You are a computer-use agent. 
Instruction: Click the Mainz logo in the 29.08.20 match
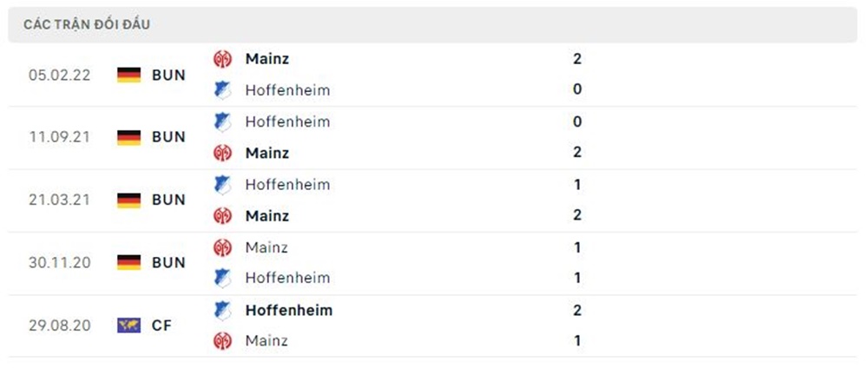click(x=223, y=340)
